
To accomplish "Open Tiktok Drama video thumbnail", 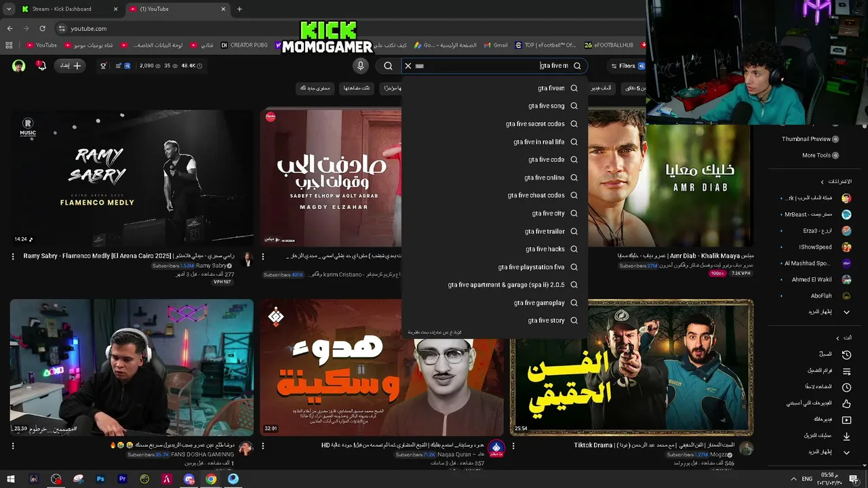I will pyautogui.click(x=631, y=367).
